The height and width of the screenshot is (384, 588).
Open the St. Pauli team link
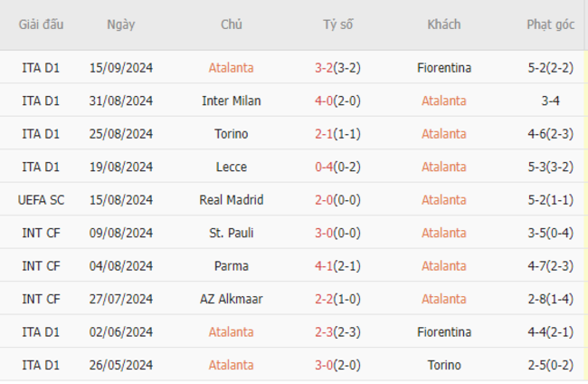pos(231,233)
